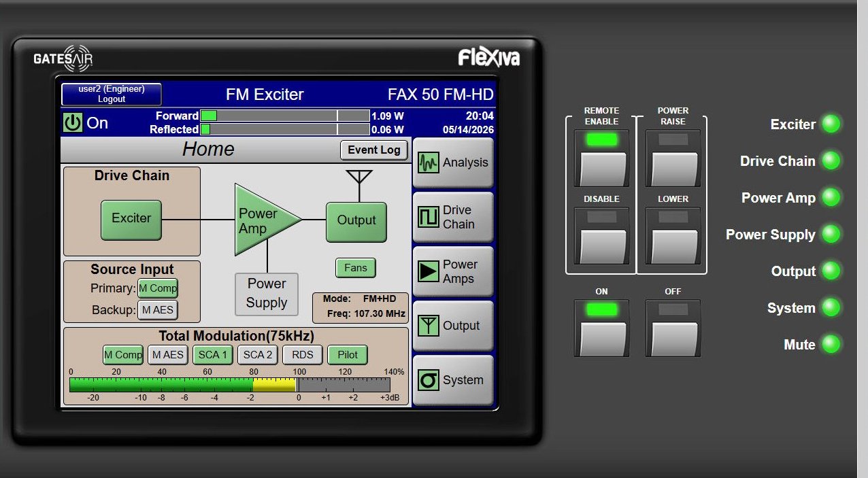This screenshot has height=478, width=868.
Task: Click the antenna icon on Output button
Action: pos(429,326)
